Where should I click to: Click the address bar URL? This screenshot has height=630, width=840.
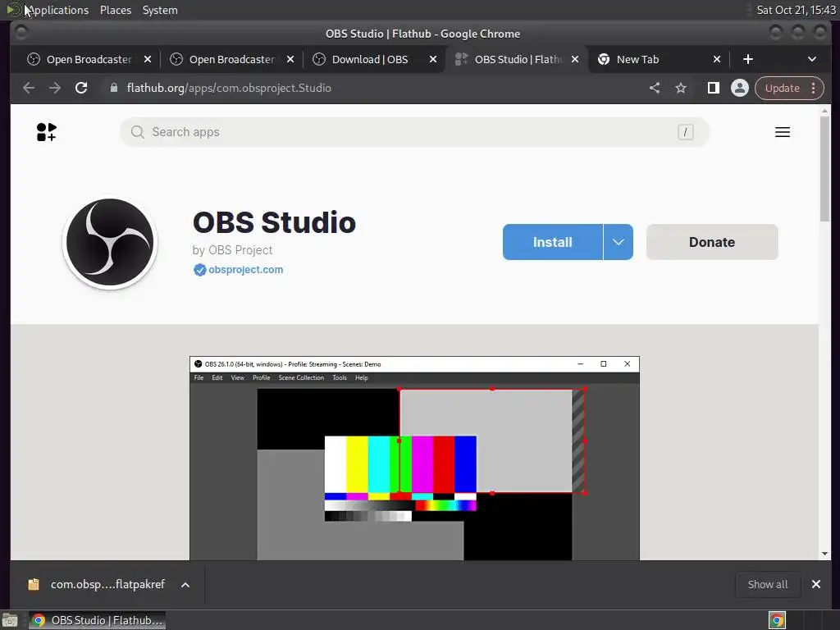coord(229,88)
